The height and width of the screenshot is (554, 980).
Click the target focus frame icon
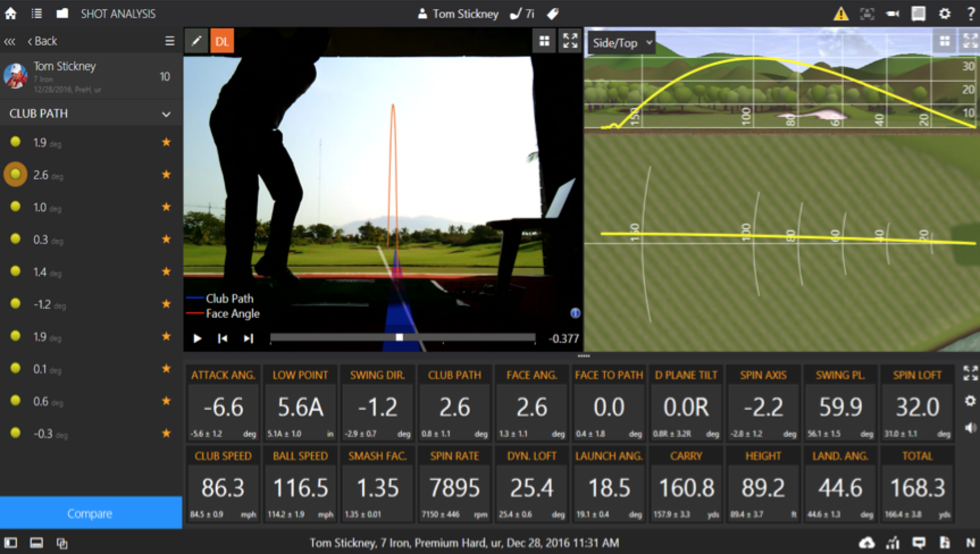[867, 14]
